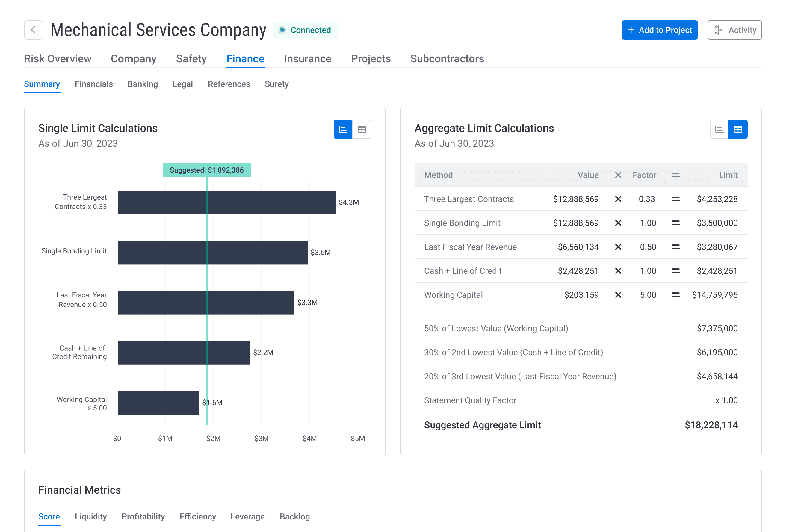This screenshot has height=532, width=786.
Task: Switch Aggregate Limit Calculations to chart view
Action: (x=720, y=129)
